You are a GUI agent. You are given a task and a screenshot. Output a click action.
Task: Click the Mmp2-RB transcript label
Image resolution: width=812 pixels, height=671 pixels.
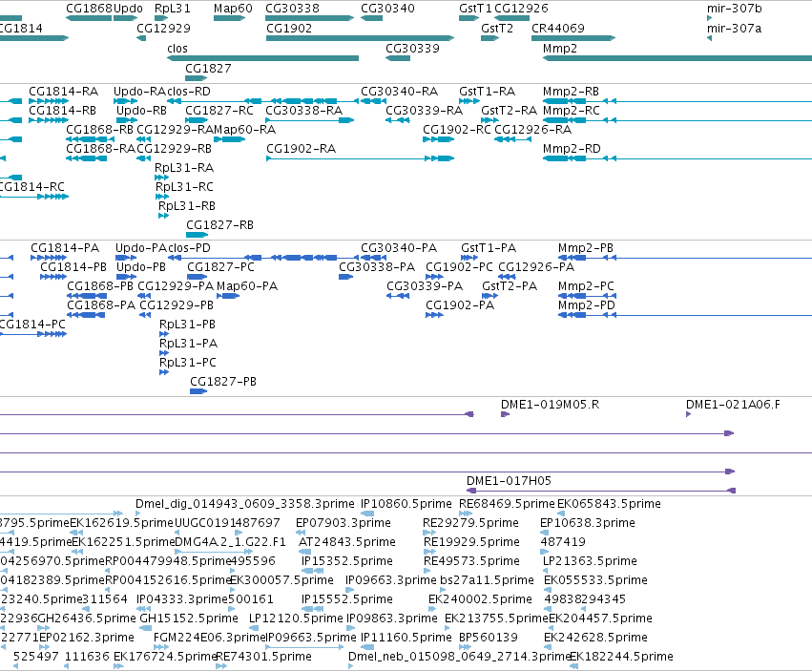click(x=571, y=92)
